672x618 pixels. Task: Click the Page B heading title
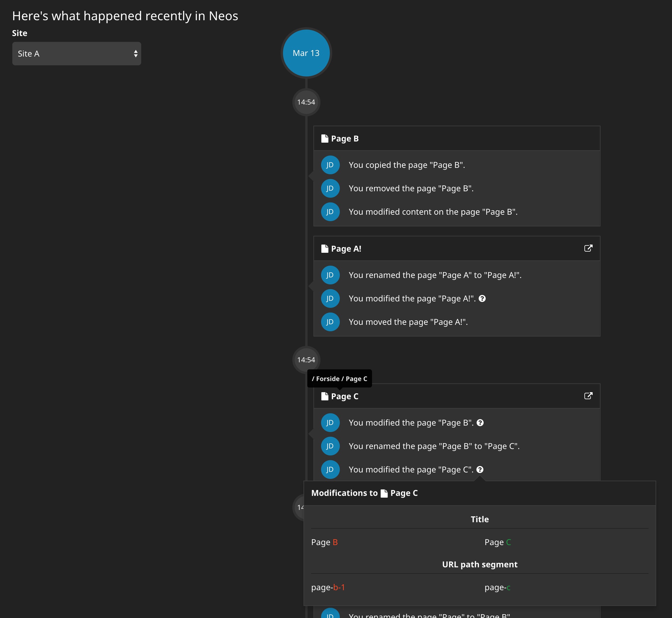click(x=344, y=139)
